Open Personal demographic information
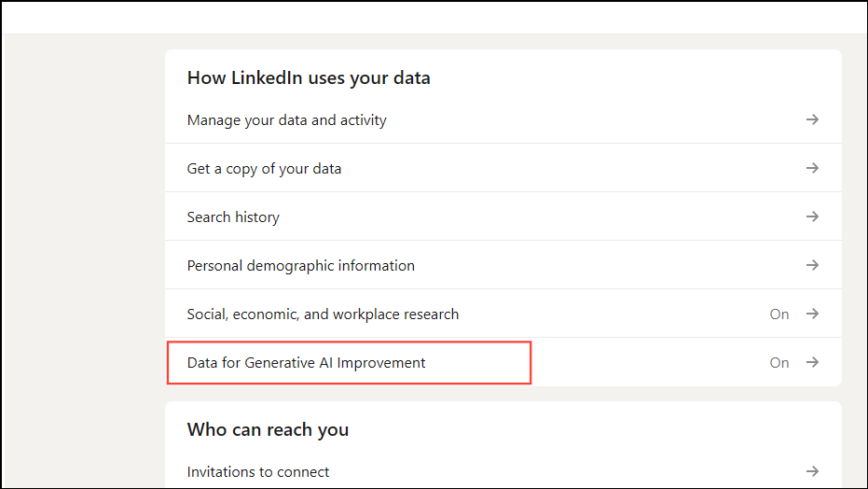The width and height of the screenshot is (868, 489). (x=300, y=266)
